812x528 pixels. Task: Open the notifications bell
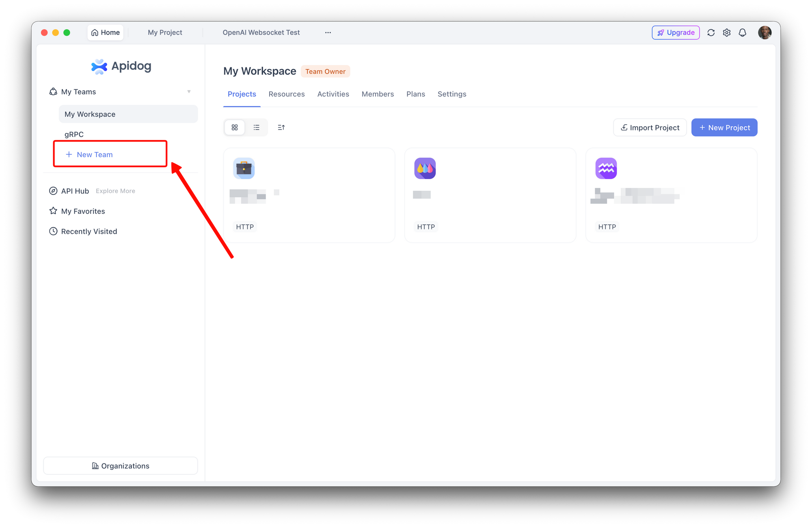(743, 32)
